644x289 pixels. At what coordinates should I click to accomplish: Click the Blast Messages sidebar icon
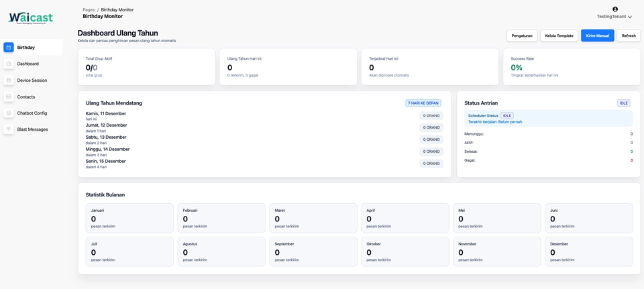pos(9,129)
